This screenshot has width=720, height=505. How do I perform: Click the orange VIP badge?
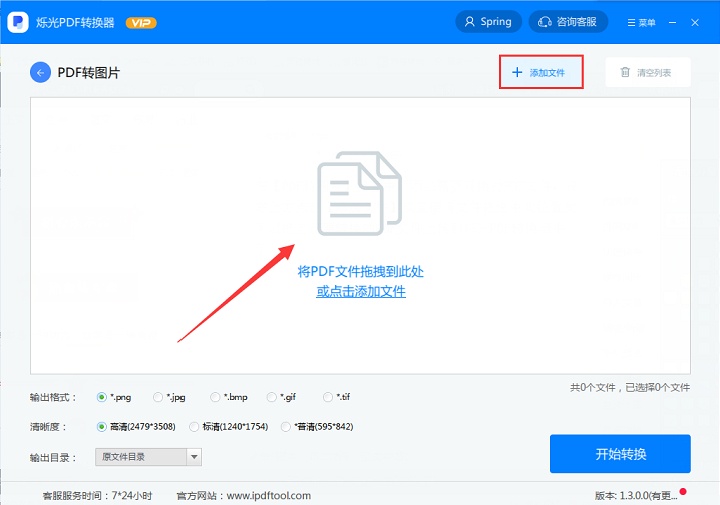141,22
